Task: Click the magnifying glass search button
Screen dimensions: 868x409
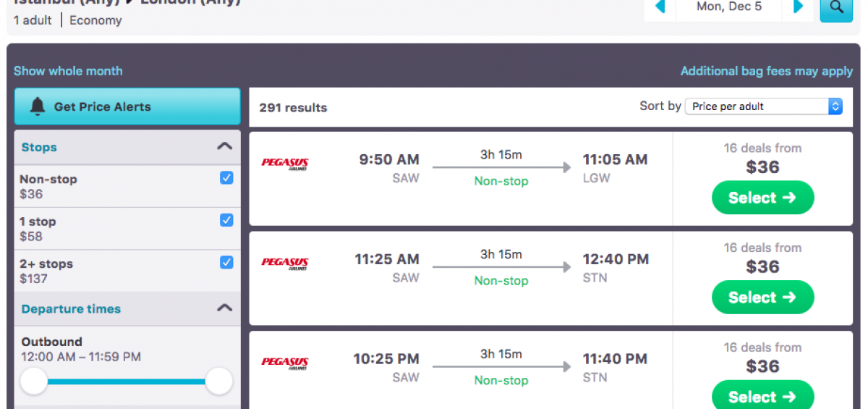Action: 836,7
